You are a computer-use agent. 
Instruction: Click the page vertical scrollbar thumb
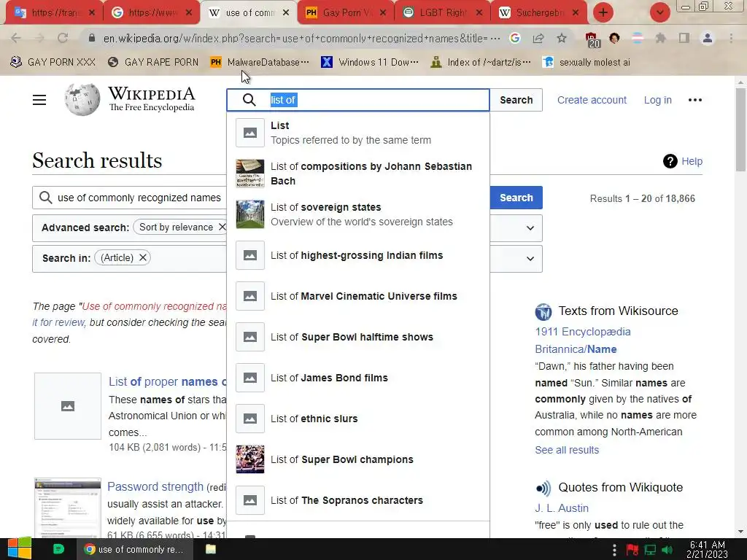pyautogui.click(x=740, y=130)
